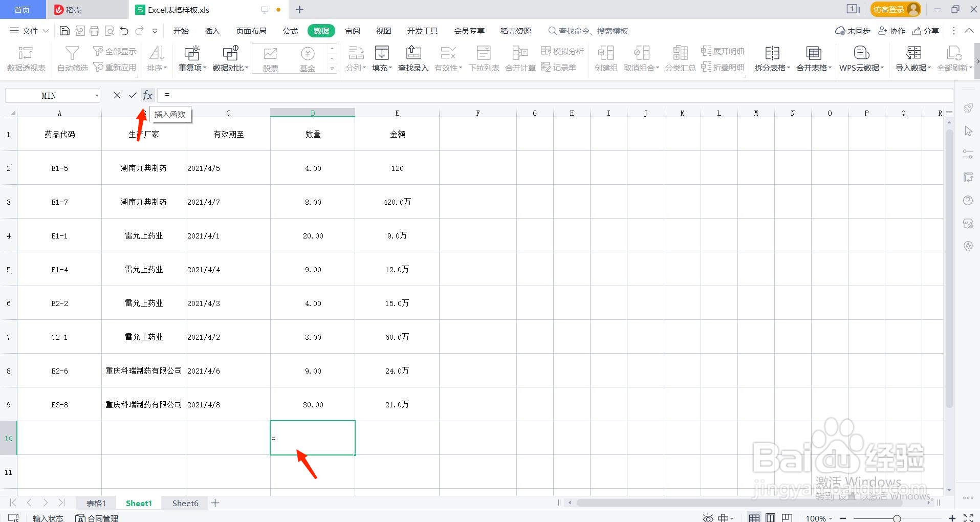Open the Split Table (拆分表格) tool

[772, 59]
